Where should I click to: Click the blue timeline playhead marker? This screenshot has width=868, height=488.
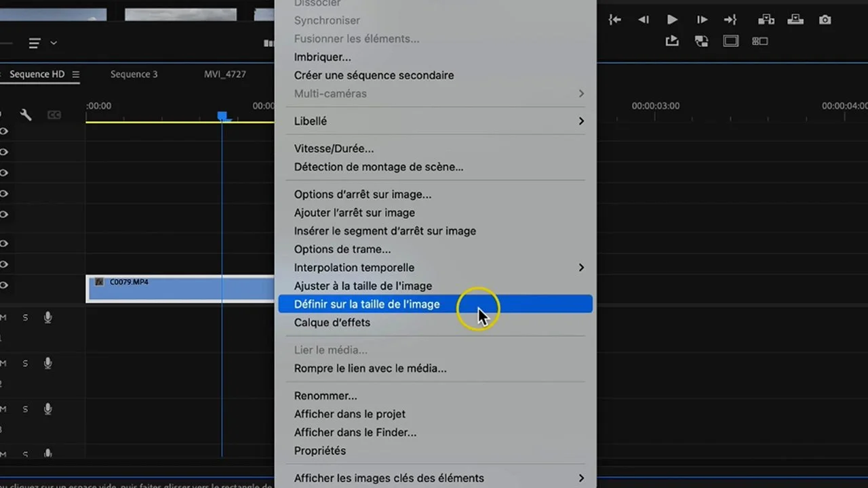pos(222,117)
